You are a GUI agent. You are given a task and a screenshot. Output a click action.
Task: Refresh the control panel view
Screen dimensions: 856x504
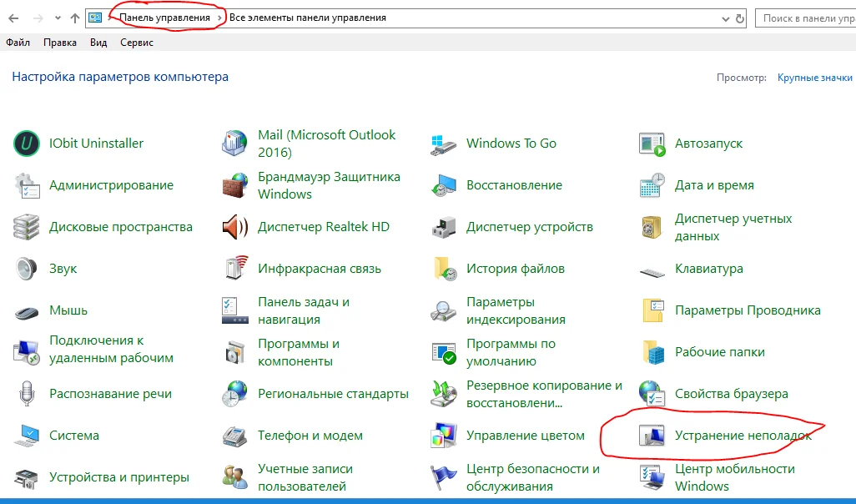coord(740,18)
